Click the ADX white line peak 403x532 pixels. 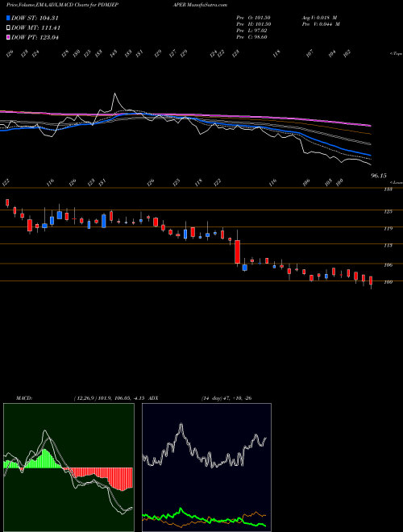(181, 426)
